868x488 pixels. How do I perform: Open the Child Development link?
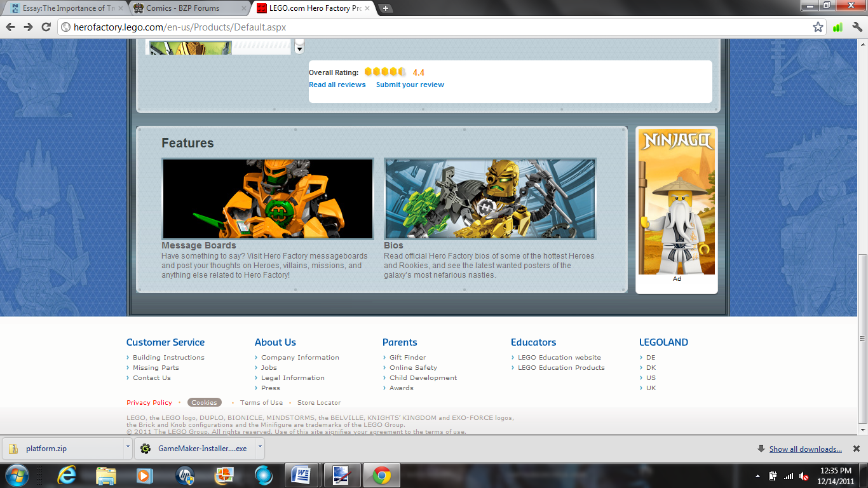tap(423, 378)
